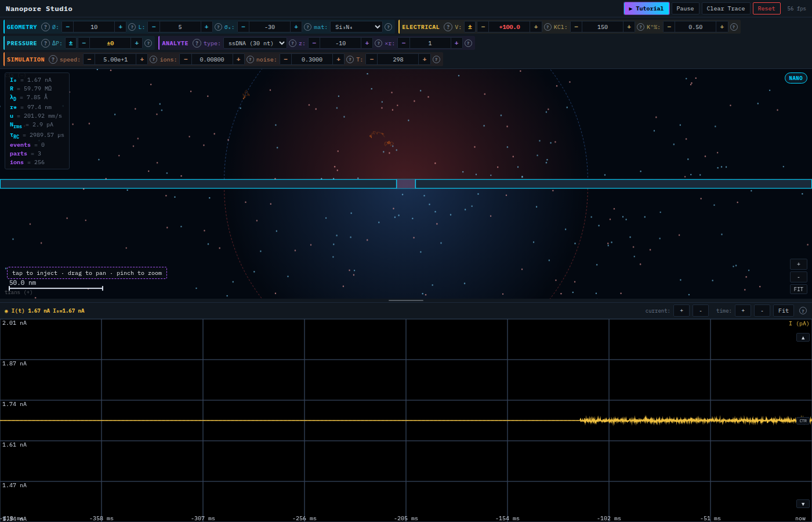Screen dimensions: 812x522
Task: Click help icon after voltage V field
Action: click(548, 27)
